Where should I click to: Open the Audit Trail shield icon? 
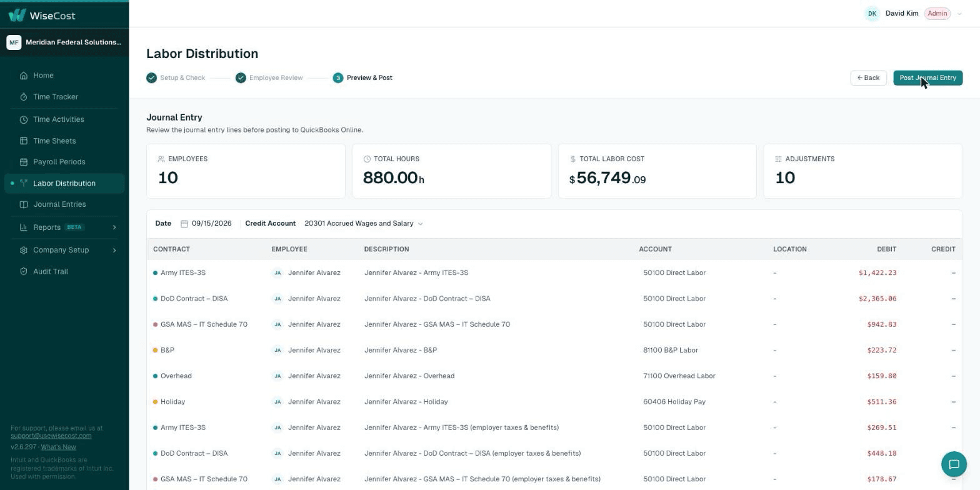pos(24,271)
